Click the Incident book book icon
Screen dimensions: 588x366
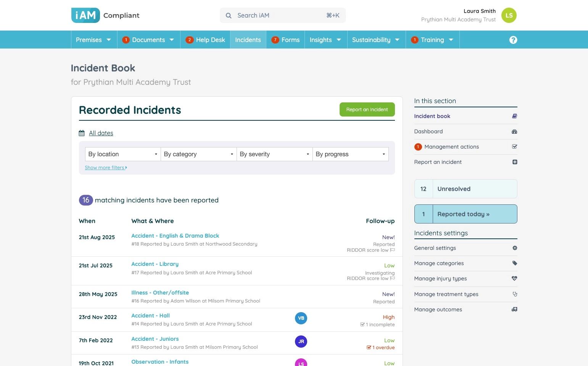tap(514, 116)
